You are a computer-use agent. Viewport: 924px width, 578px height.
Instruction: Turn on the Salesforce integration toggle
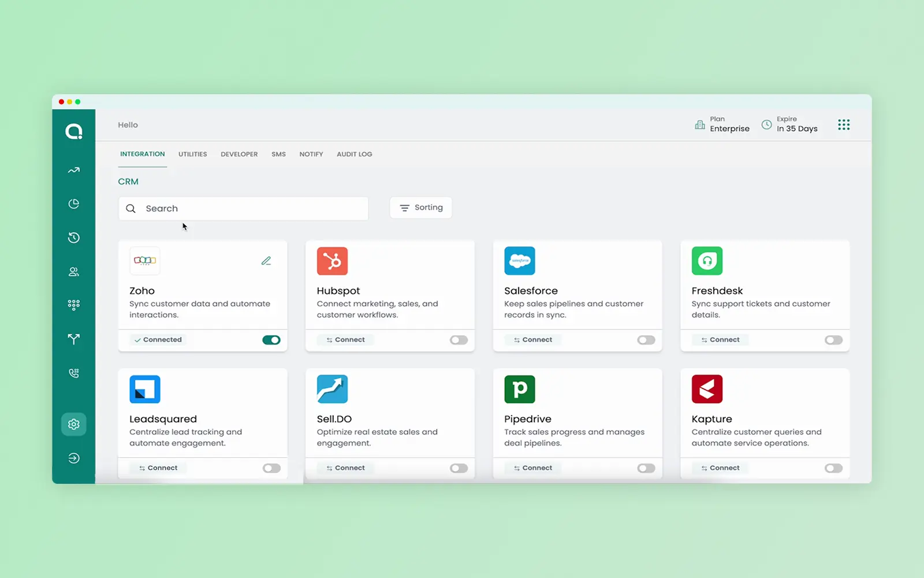tap(646, 340)
